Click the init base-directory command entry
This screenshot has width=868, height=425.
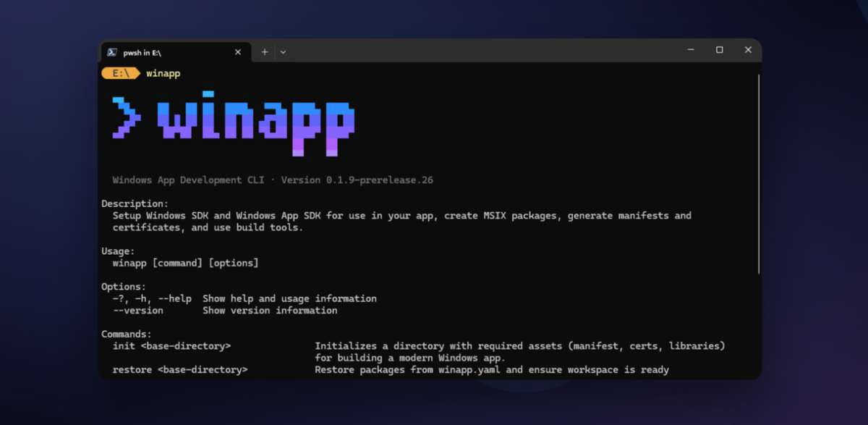171,345
